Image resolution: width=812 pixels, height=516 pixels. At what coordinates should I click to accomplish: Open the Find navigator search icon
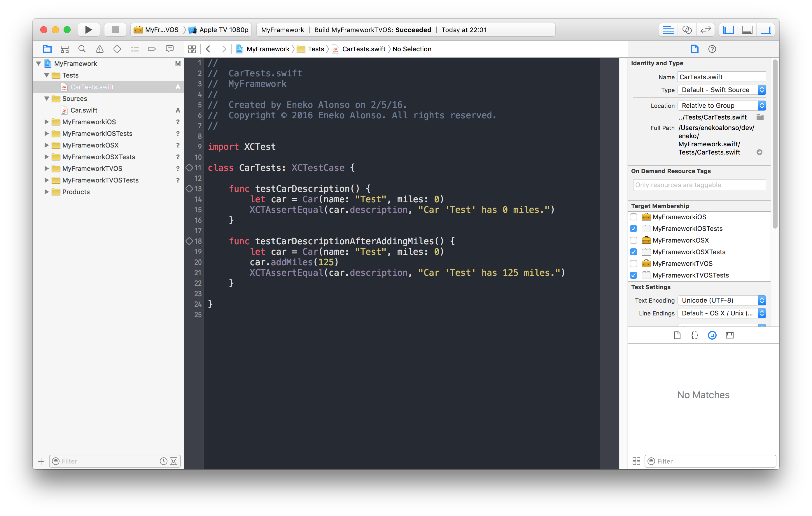82,49
